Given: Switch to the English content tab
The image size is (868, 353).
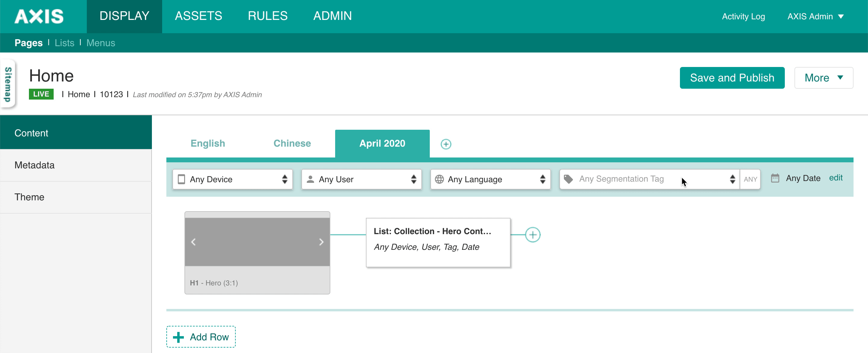Looking at the screenshot, I should 208,143.
